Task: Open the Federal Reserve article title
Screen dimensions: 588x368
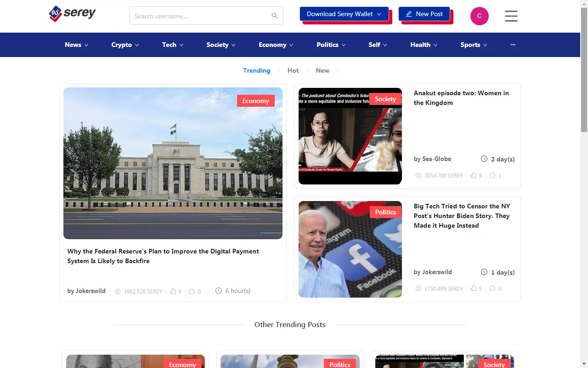Action: coord(163,256)
